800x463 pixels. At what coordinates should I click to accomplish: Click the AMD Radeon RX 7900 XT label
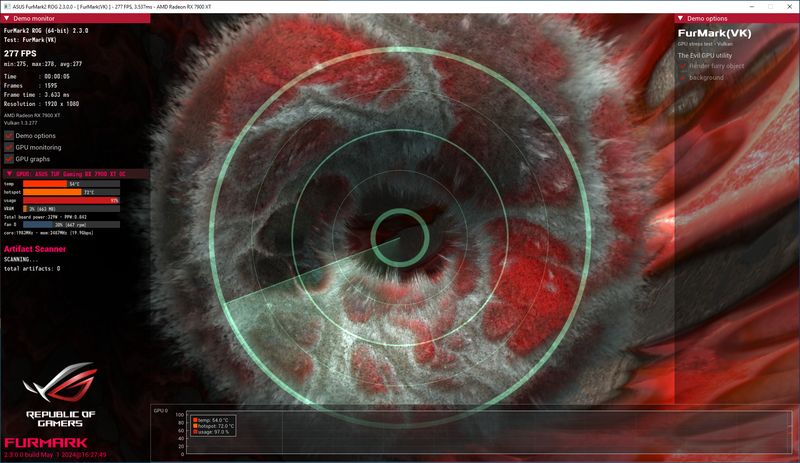click(32, 115)
